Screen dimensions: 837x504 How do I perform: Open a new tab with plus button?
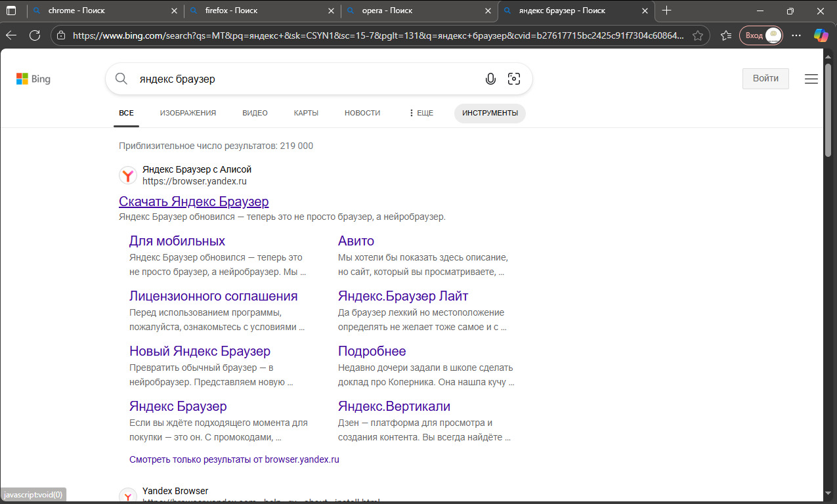pyautogui.click(x=667, y=10)
